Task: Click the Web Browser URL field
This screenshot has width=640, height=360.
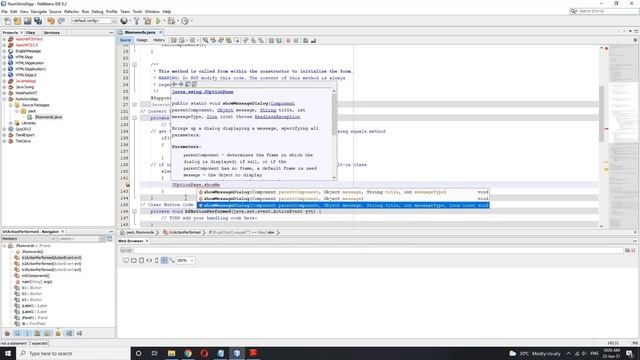Action: coord(378,250)
